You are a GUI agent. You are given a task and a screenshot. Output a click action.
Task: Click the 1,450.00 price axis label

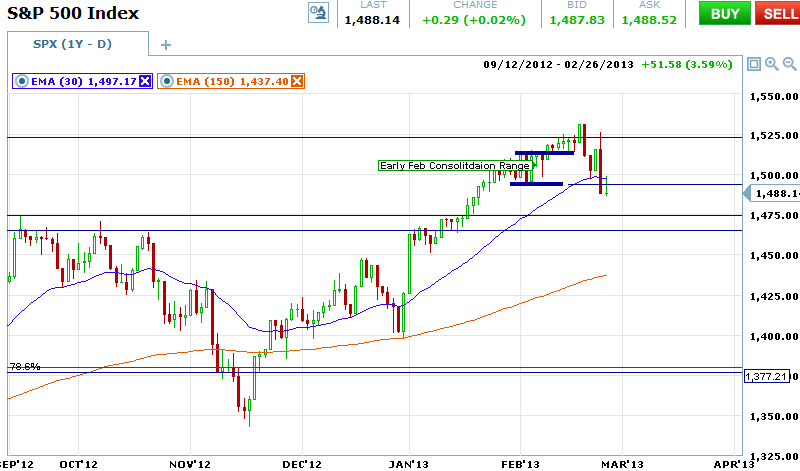point(774,256)
